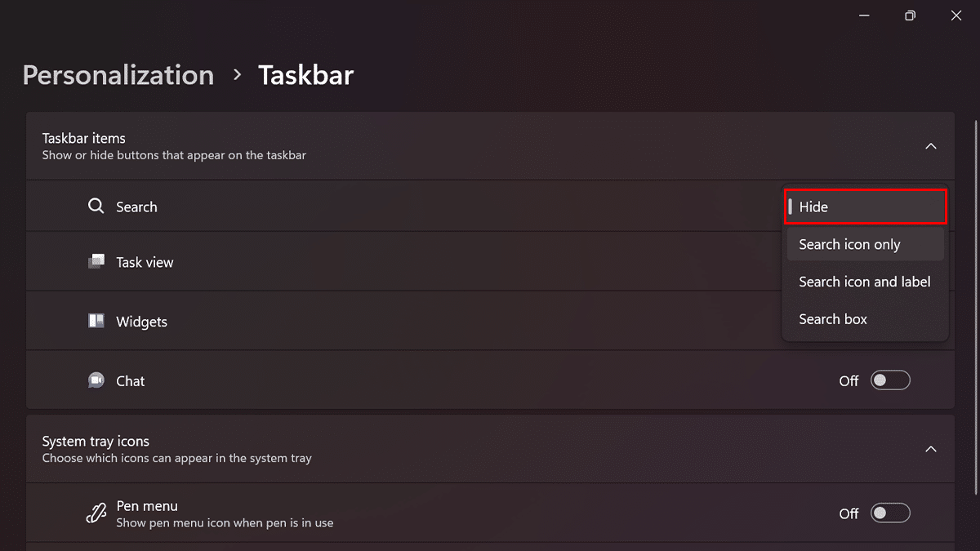Click the Widgets icon
This screenshot has height=551, width=980.
96,322
